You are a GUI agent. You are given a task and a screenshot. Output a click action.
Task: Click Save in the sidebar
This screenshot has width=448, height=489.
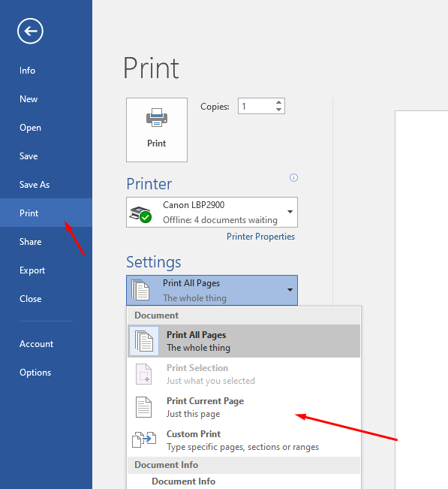(x=29, y=156)
